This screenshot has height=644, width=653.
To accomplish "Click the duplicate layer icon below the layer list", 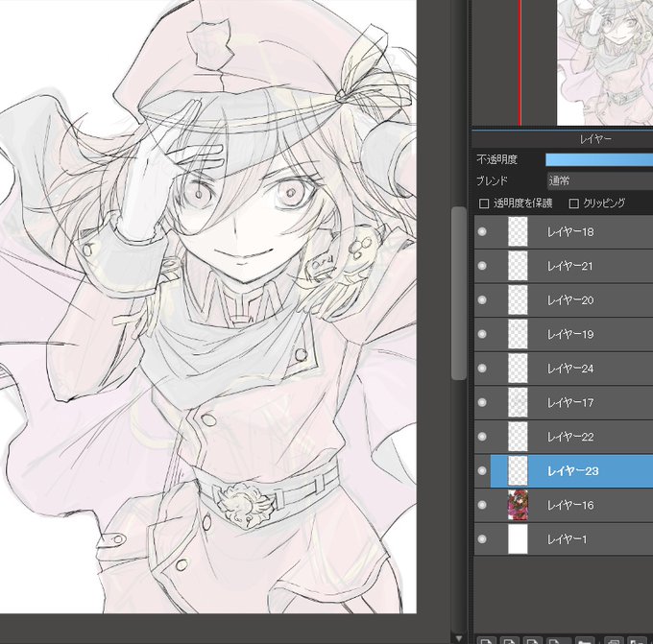I will point(614,640).
